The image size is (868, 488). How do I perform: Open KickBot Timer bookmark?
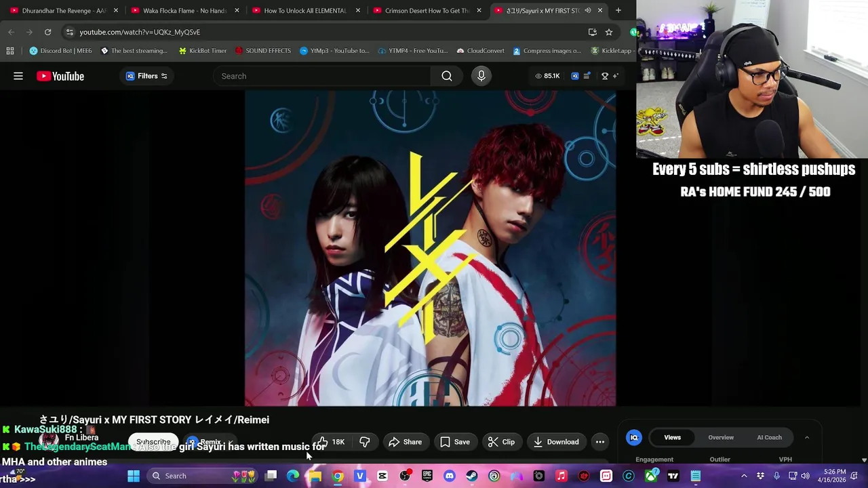point(203,51)
